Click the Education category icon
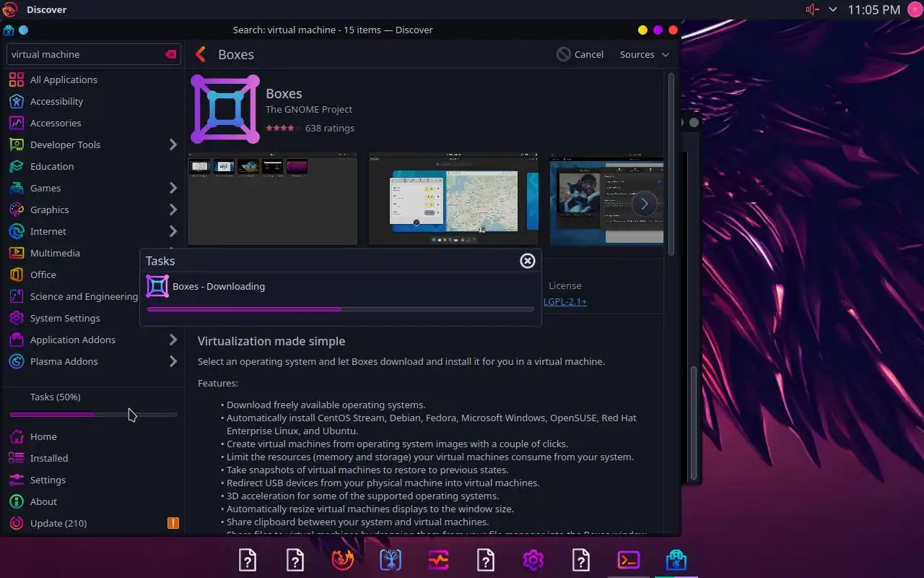Screen dimensions: 924x578 [16, 166]
